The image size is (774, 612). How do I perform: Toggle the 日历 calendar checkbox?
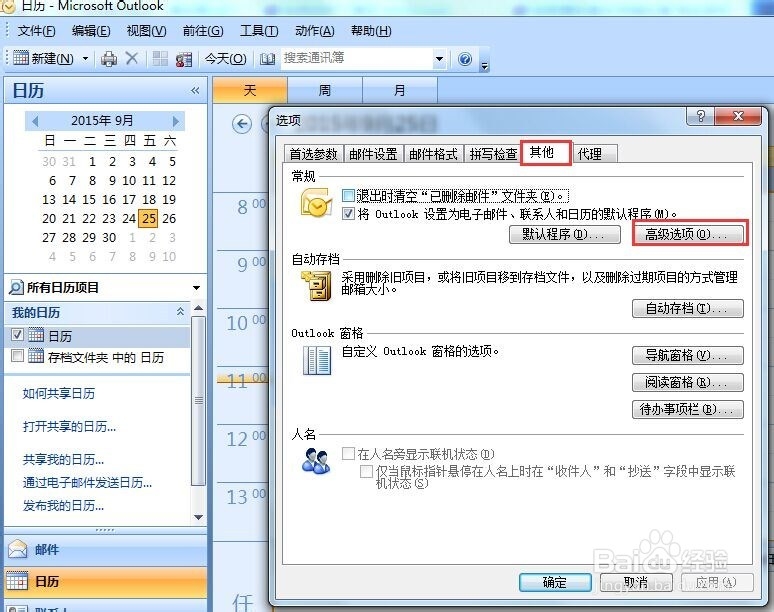click(17, 335)
